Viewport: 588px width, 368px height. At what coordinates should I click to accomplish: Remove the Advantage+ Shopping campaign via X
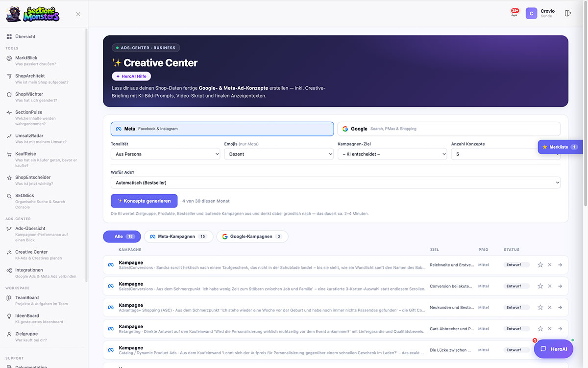coord(550,308)
